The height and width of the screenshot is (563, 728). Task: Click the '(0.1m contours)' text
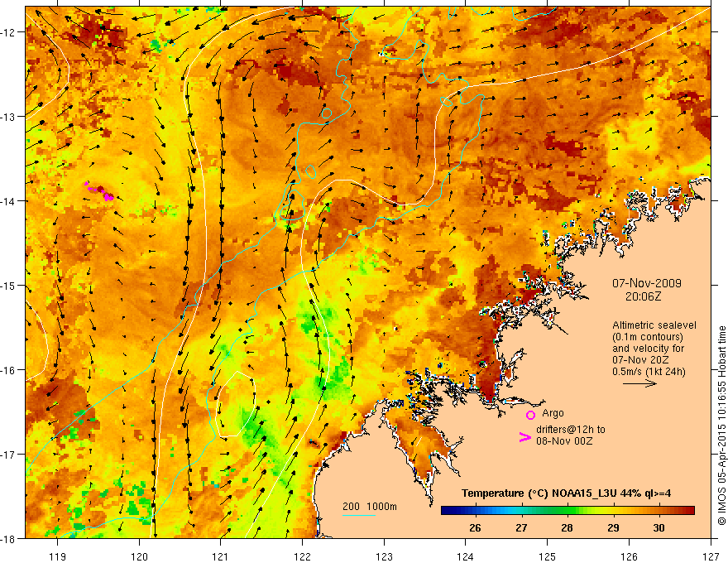[x=648, y=337]
